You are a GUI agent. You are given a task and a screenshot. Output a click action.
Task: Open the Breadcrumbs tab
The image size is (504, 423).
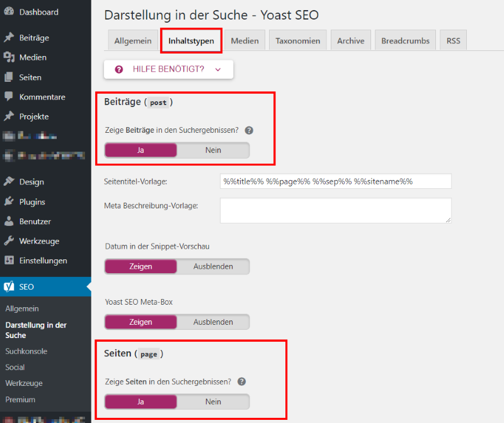405,41
